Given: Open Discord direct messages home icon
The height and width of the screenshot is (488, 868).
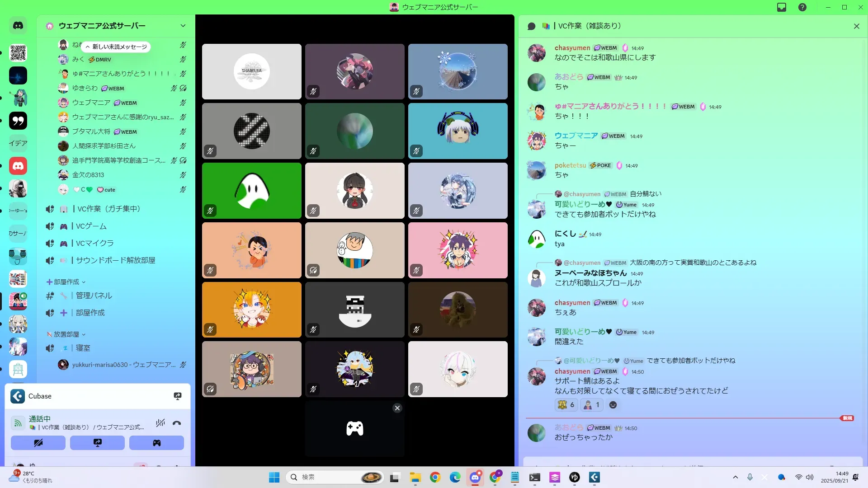Looking at the screenshot, I should pyautogui.click(x=18, y=26).
